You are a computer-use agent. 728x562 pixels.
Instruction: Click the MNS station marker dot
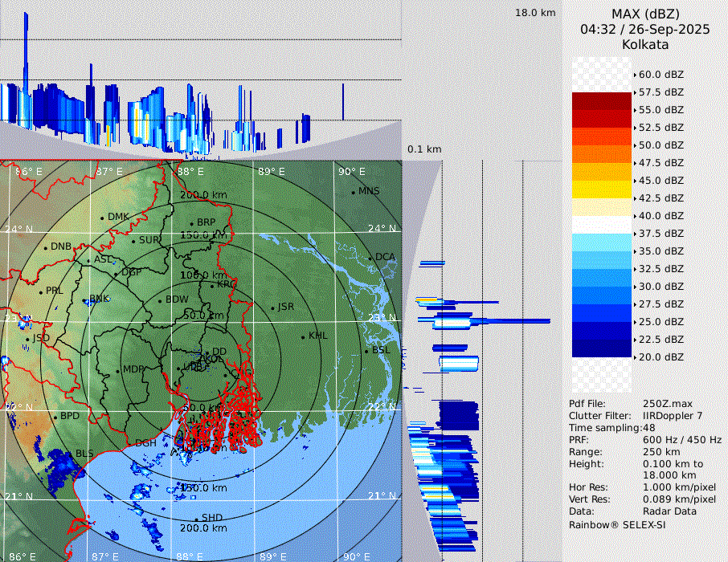(353, 192)
